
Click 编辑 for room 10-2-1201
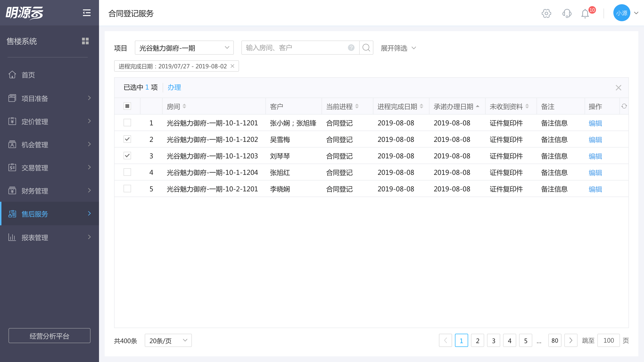595,189
